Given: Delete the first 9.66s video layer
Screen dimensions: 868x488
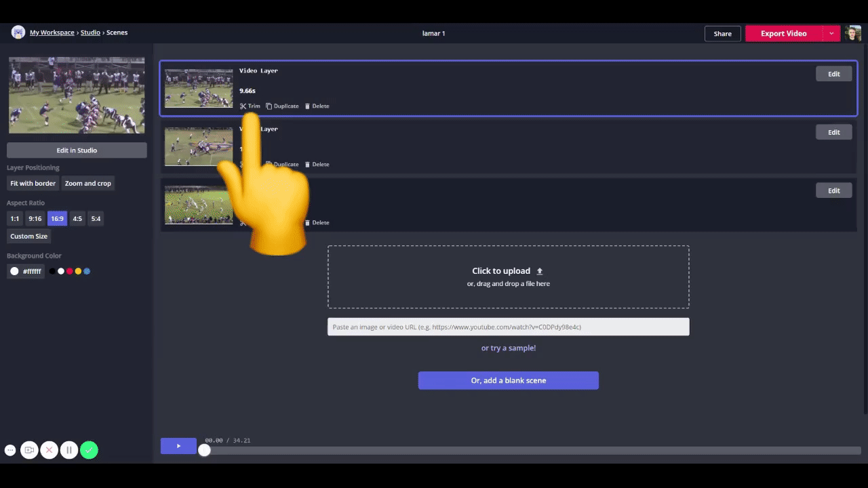Looking at the screenshot, I should pyautogui.click(x=317, y=106).
